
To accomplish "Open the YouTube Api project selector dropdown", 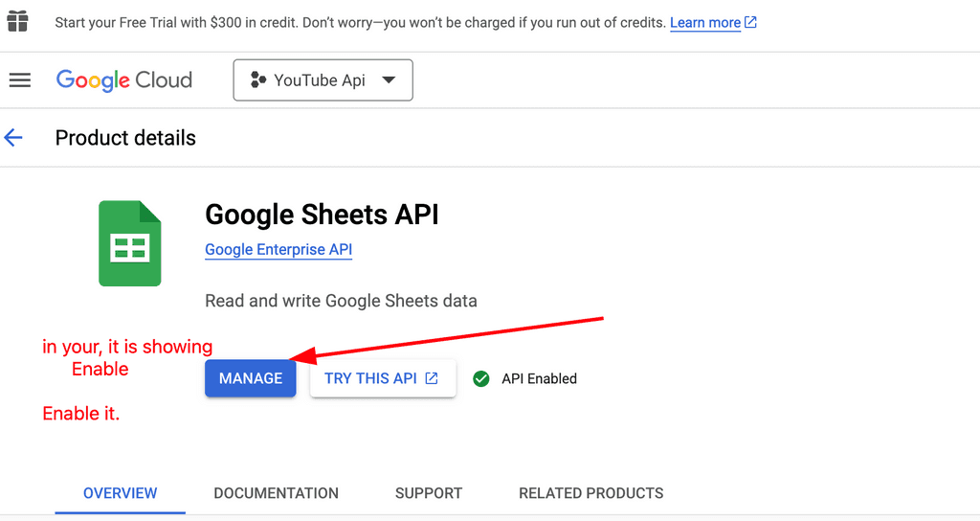I will tap(323, 80).
